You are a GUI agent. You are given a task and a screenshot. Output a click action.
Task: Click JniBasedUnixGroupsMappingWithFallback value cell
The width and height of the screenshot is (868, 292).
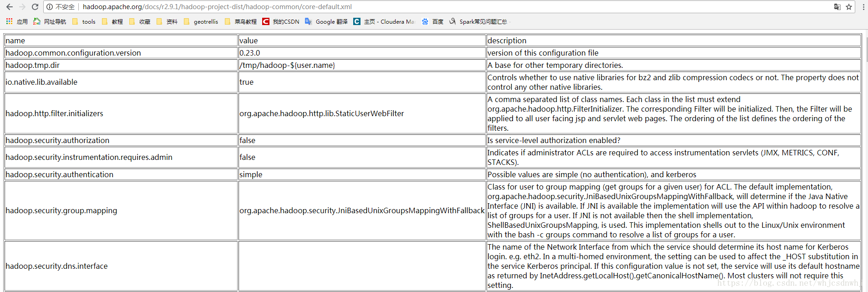click(x=362, y=210)
